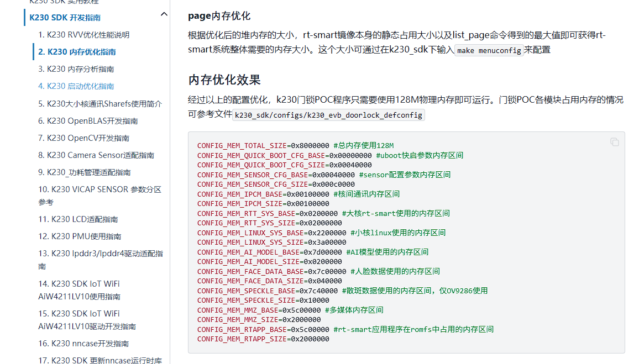Open K230大小核通讯Sharefs使用简介 page
The height and width of the screenshot is (364, 639).
[99, 103]
